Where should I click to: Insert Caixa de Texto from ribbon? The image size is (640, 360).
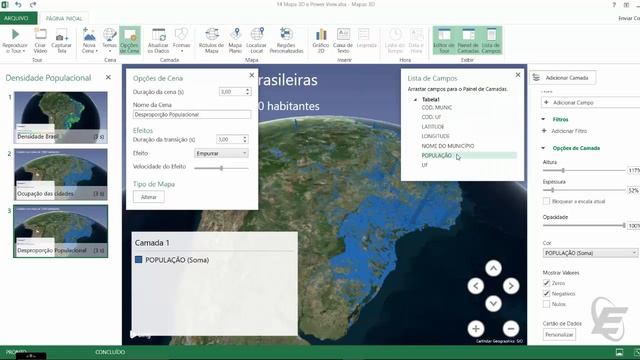coord(343,40)
